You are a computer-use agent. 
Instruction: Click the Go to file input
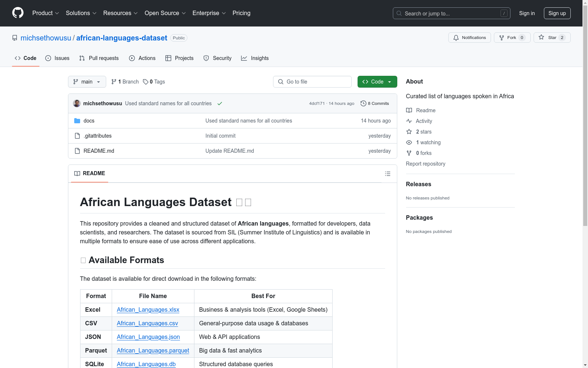click(312, 82)
